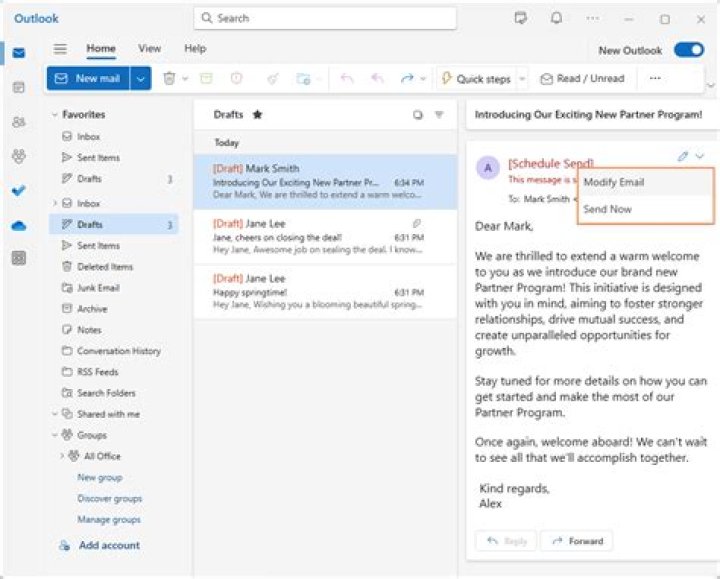Open the Mark Smith draft email
This screenshot has height=579, width=720.
pos(325,182)
